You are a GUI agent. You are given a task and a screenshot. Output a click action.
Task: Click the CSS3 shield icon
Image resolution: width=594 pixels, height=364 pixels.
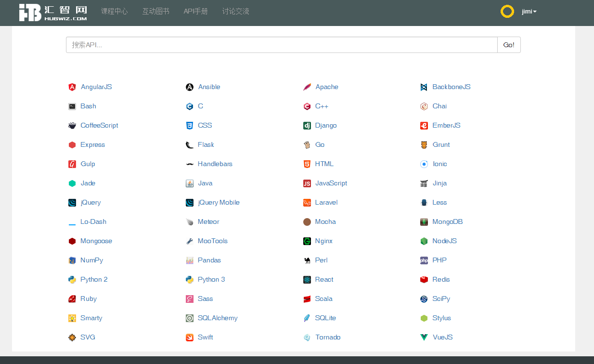(x=190, y=126)
